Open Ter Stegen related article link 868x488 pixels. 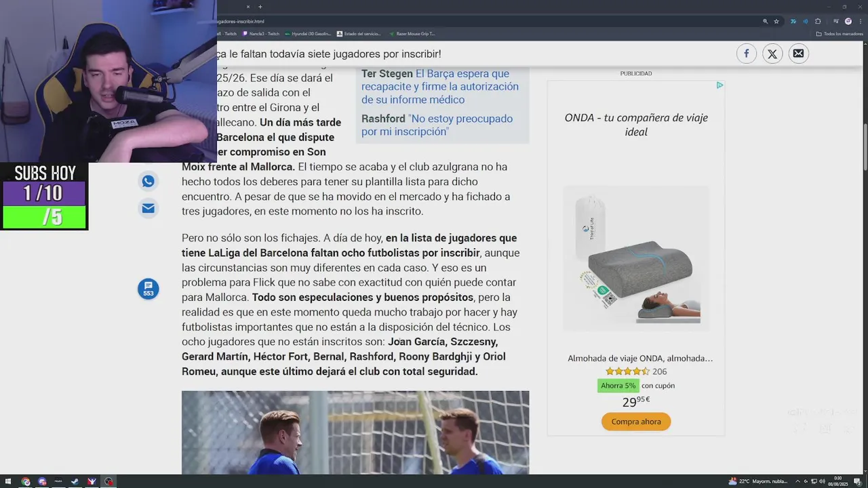click(x=441, y=87)
